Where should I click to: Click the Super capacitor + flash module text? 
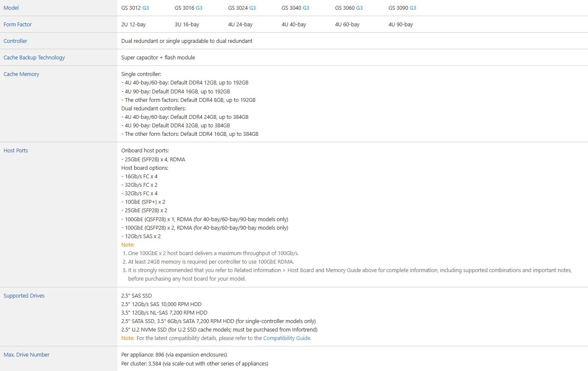click(x=158, y=58)
